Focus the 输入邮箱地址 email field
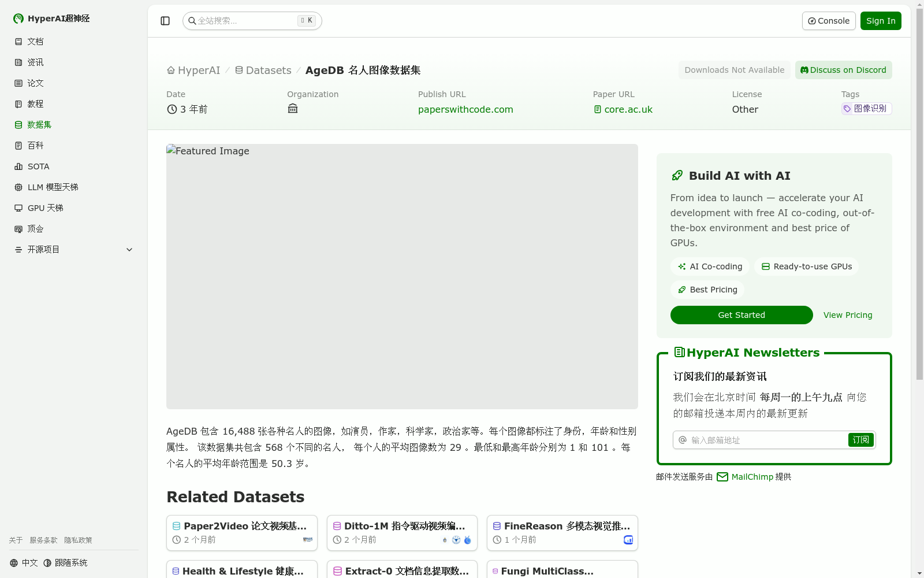Viewport: 924px width, 578px height. tap(767, 440)
